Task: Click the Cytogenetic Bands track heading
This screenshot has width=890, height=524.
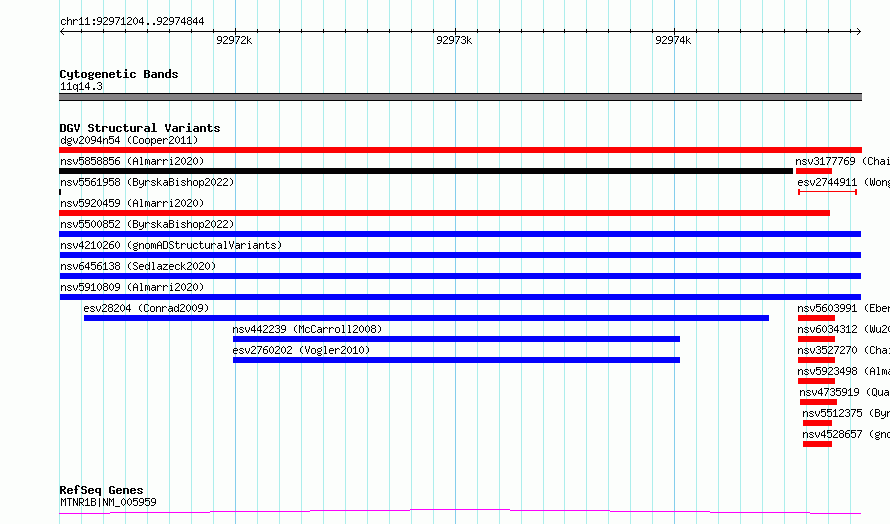Action: click(x=119, y=74)
